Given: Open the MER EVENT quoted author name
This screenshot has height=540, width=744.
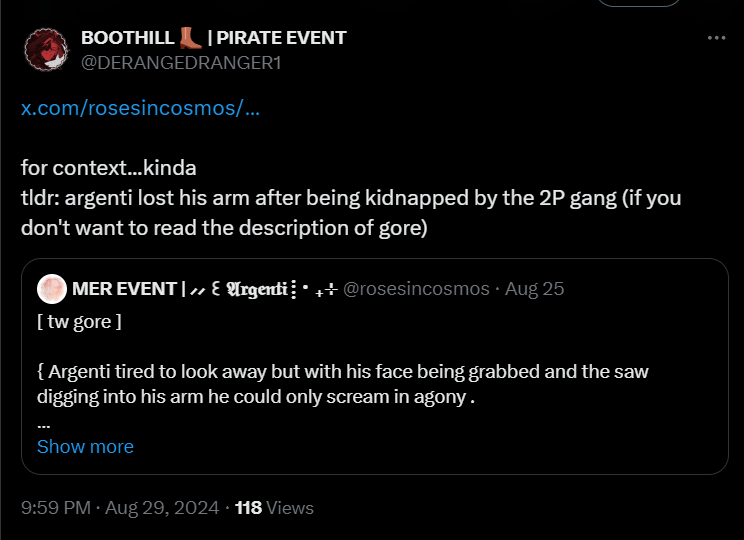Looking at the screenshot, I should (124, 289).
